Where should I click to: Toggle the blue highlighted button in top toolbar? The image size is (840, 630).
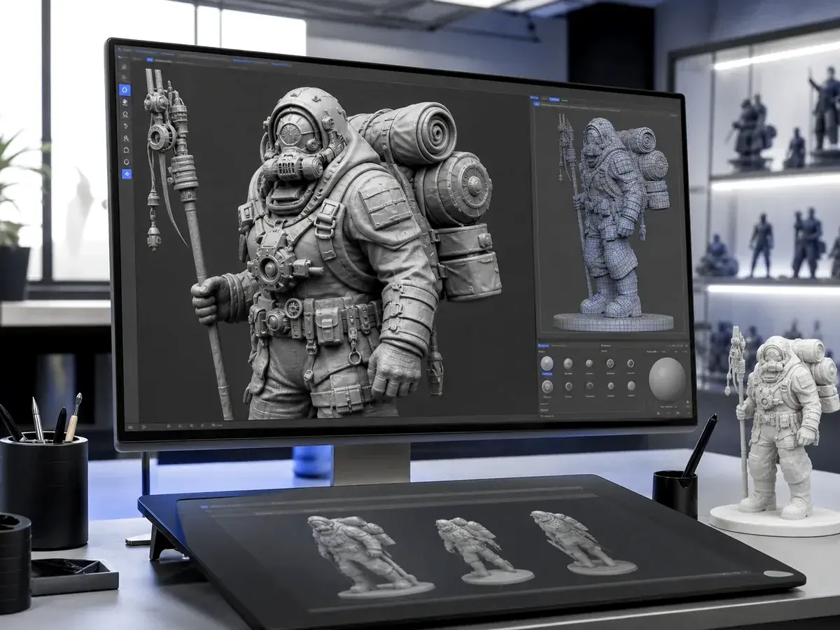pyautogui.click(x=150, y=59)
